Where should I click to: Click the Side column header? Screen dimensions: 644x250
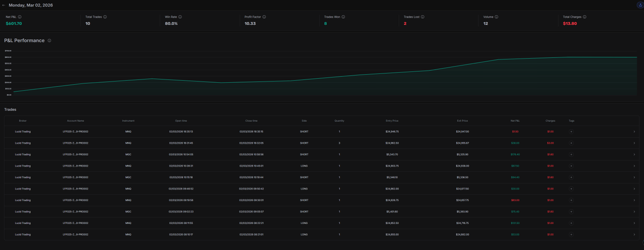tap(304, 121)
